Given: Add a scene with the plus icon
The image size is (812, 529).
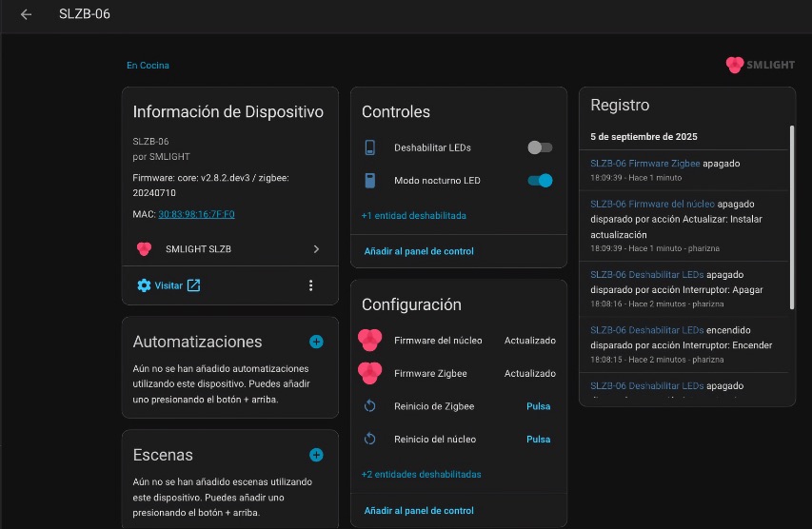Looking at the screenshot, I should pyautogui.click(x=316, y=455).
